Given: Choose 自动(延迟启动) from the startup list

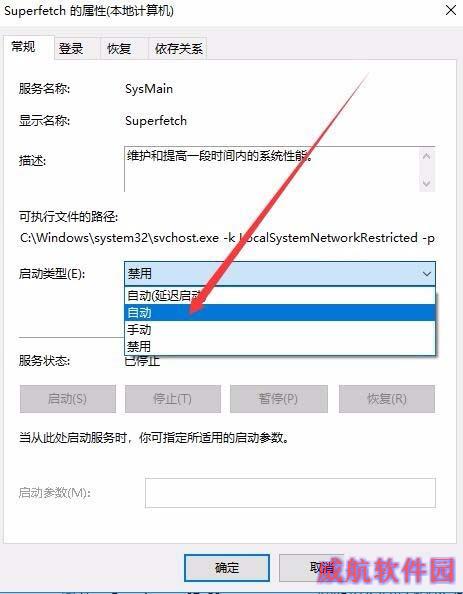Looking at the screenshot, I should (280, 295).
